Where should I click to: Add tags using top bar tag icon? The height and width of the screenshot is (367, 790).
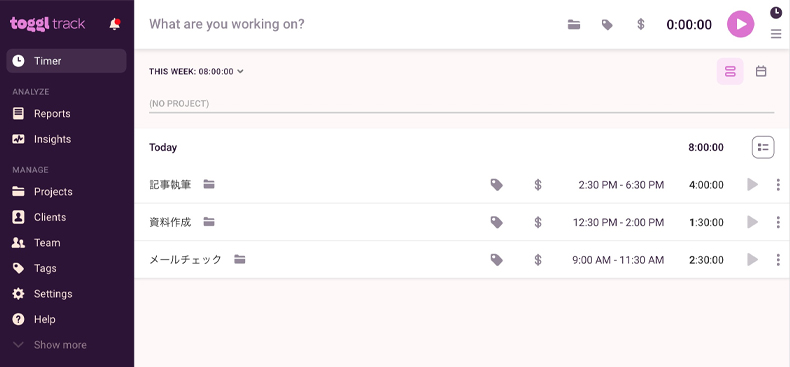607,24
